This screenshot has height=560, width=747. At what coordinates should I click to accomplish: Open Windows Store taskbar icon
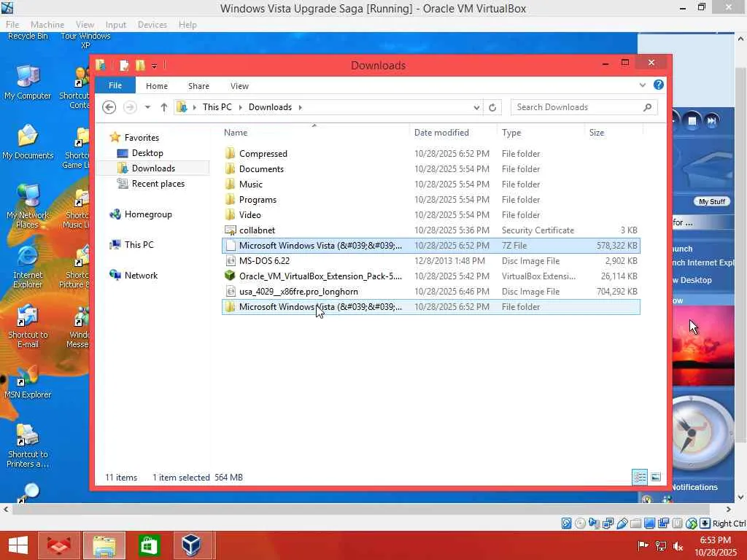tap(149, 545)
